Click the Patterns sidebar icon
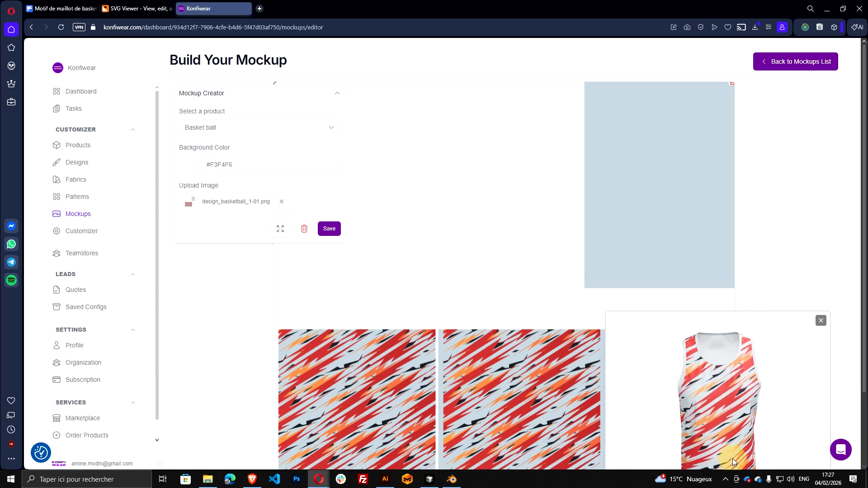 [57, 197]
